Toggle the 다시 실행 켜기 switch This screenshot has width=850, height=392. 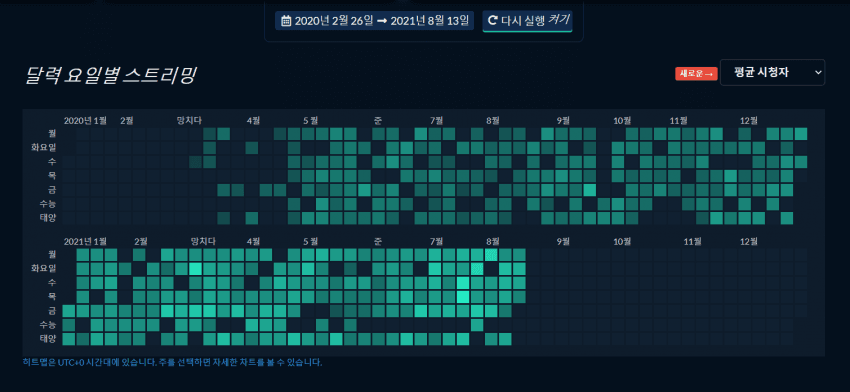tap(527, 21)
